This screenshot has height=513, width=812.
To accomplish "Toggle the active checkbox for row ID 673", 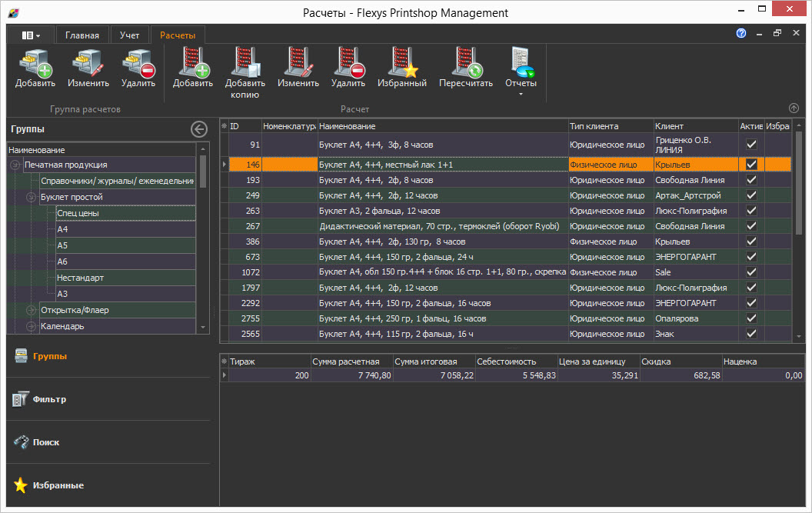I will [x=751, y=257].
